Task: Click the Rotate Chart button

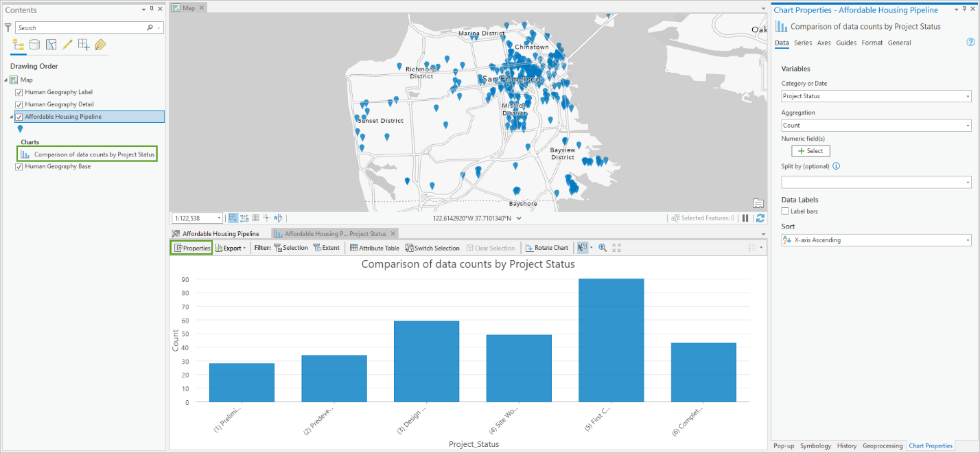Action: click(547, 248)
